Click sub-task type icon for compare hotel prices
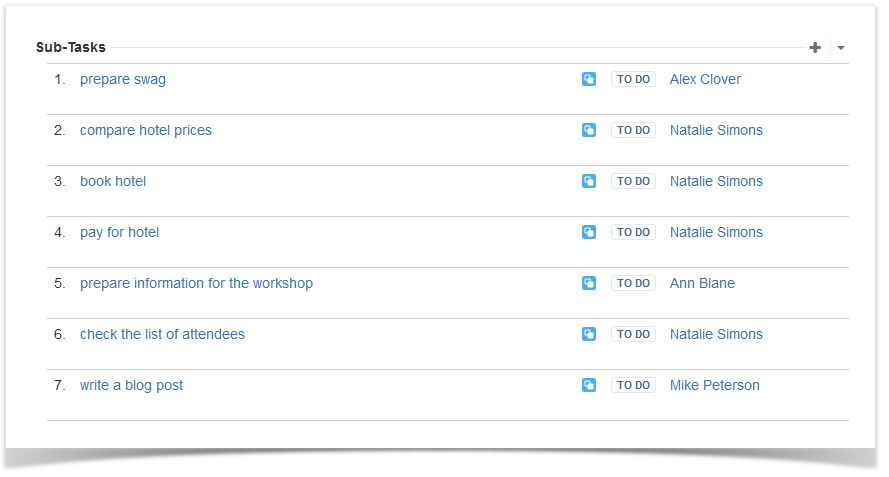 click(x=589, y=130)
